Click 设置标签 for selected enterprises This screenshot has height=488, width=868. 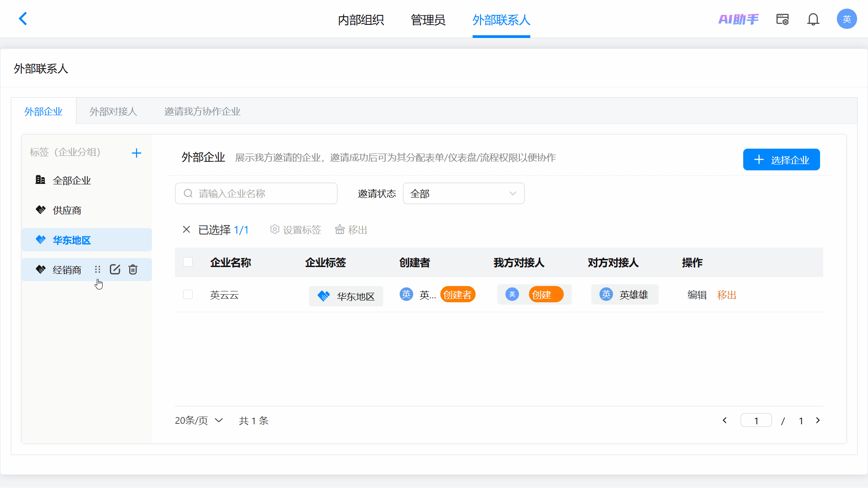(296, 230)
